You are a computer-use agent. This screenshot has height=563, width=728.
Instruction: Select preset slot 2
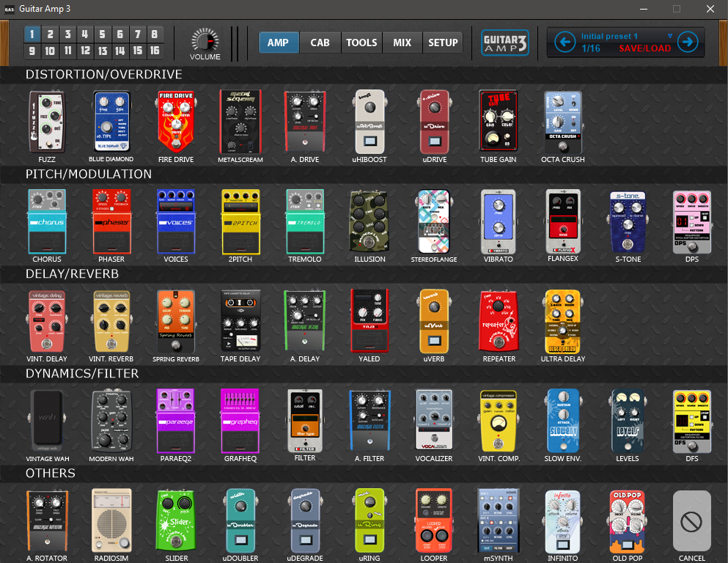pyautogui.click(x=50, y=34)
